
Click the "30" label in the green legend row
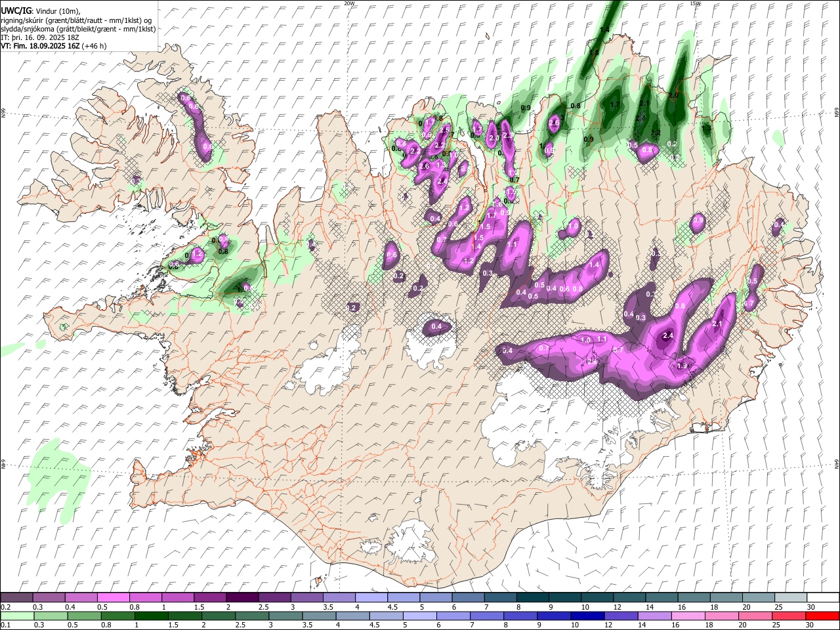click(811, 625)
